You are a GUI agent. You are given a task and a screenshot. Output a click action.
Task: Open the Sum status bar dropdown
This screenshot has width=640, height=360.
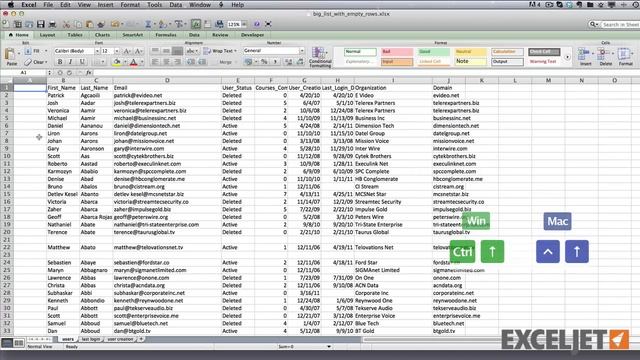329,347
